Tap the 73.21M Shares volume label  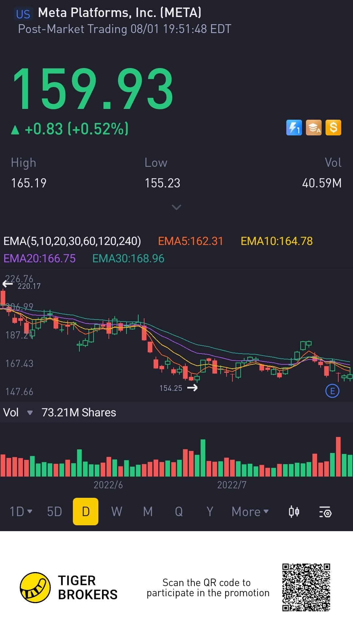click(79, 412)
